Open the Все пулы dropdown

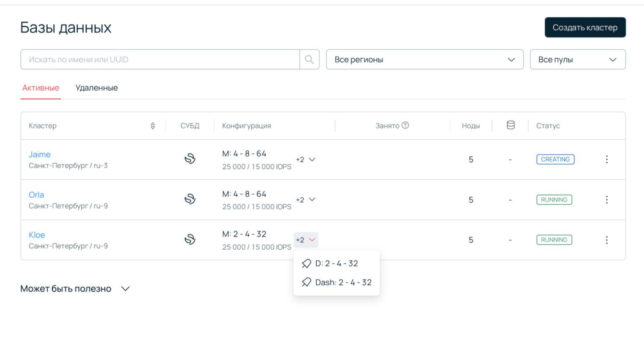click(x=578, y=59)
